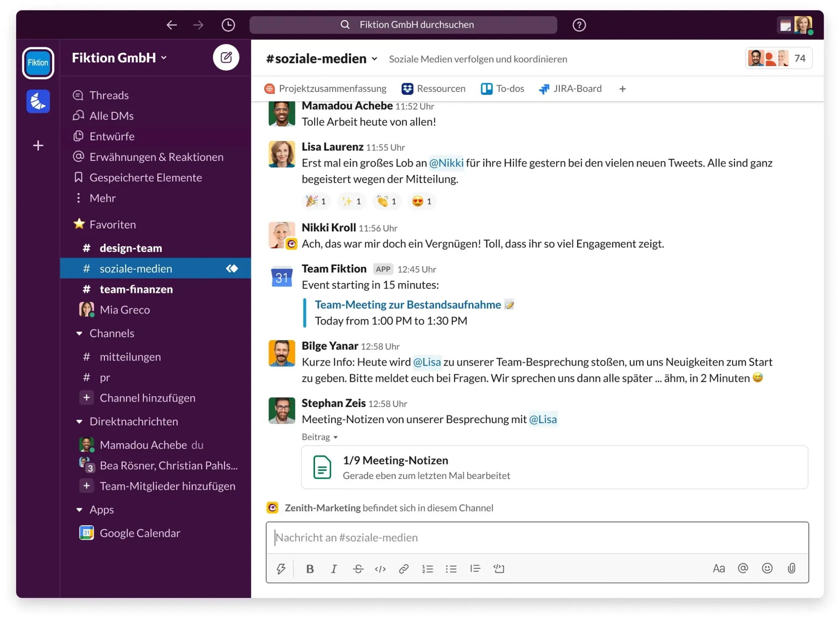Image resolution: width=840 pixels, height=620 pixels.
Task: Open the history clock icon
Action: [x=228, y=25]
